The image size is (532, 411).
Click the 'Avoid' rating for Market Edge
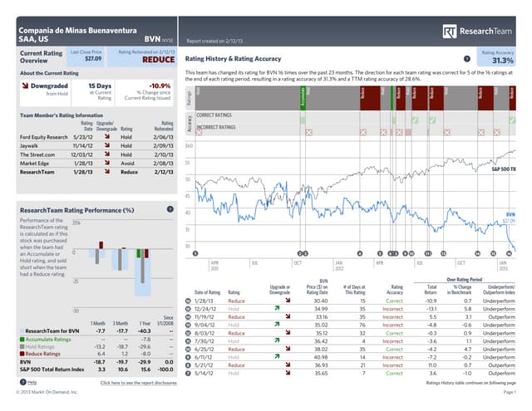(127, 164)
